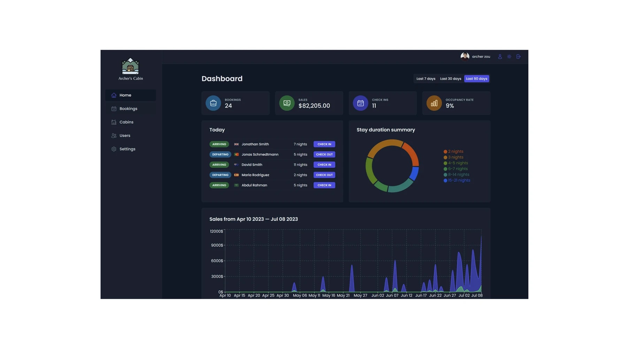Screen dimensions: 644x352
Task: Click archer zou's avatar picture
Action: pyautogui.click(x=465, y=56)
